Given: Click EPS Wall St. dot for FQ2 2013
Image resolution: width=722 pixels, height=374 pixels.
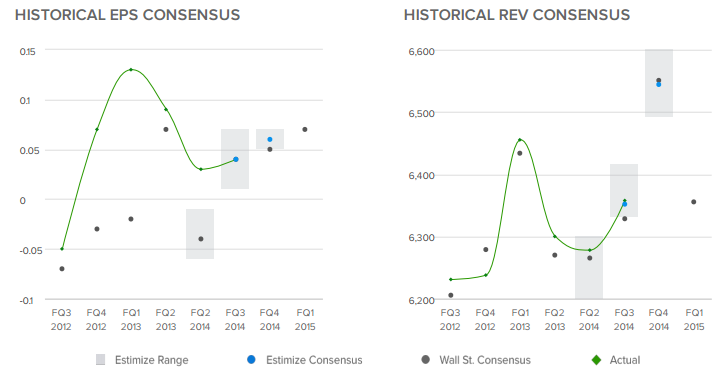Looking at the screenshot, I should click(166, 129).
